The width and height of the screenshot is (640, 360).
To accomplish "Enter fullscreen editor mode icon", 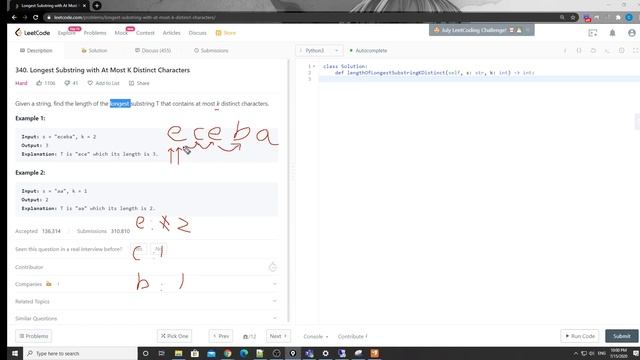I will (x=636, y=51).
